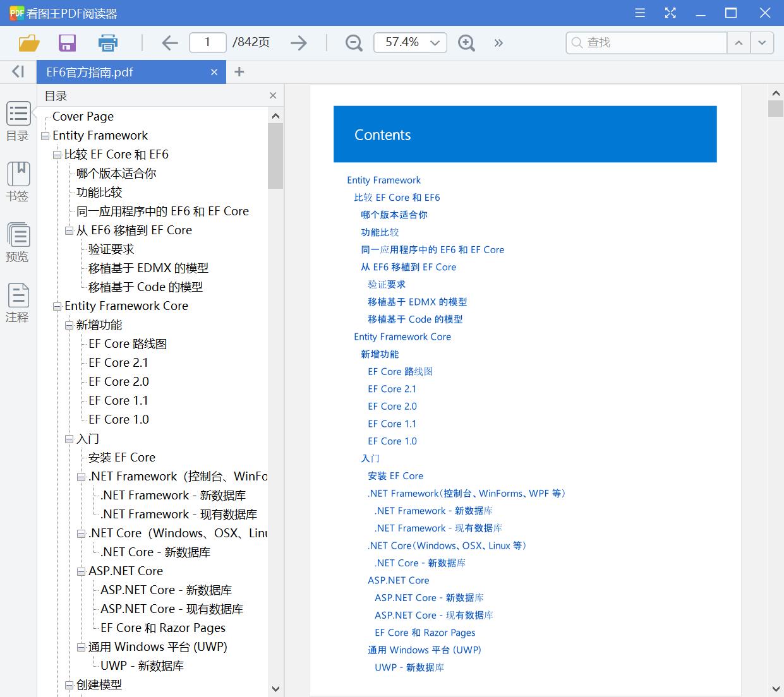This screenshot has width=784, height=697.
Task: Show more toolbar options chevron
Action: pyautogui.click(x=498, y=42)
